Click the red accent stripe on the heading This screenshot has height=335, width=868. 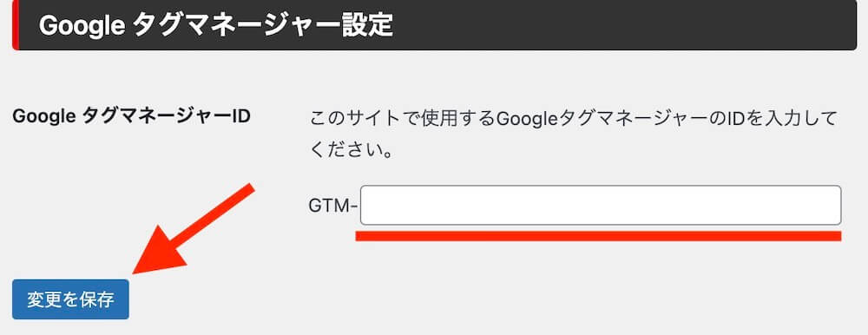tap(16, 25)
